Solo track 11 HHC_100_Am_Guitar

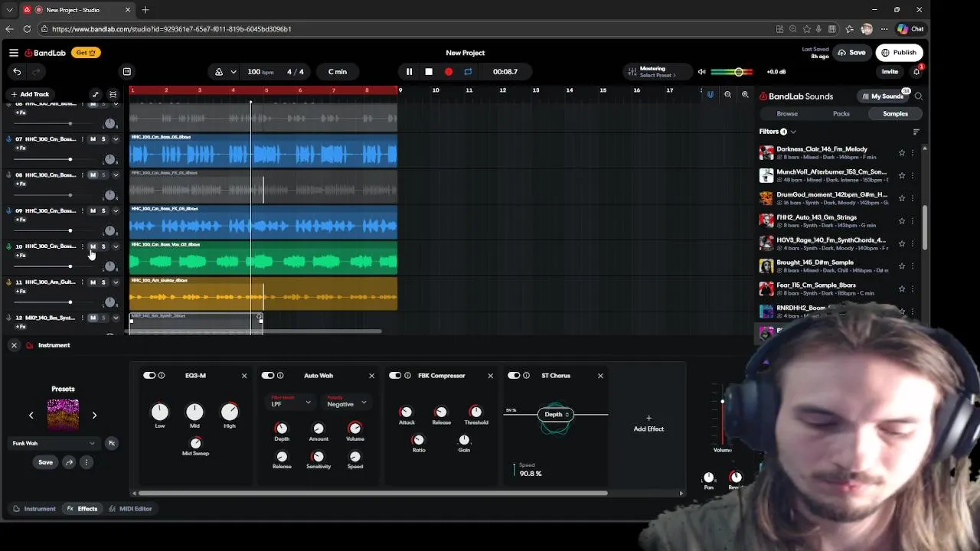[103, 282]
